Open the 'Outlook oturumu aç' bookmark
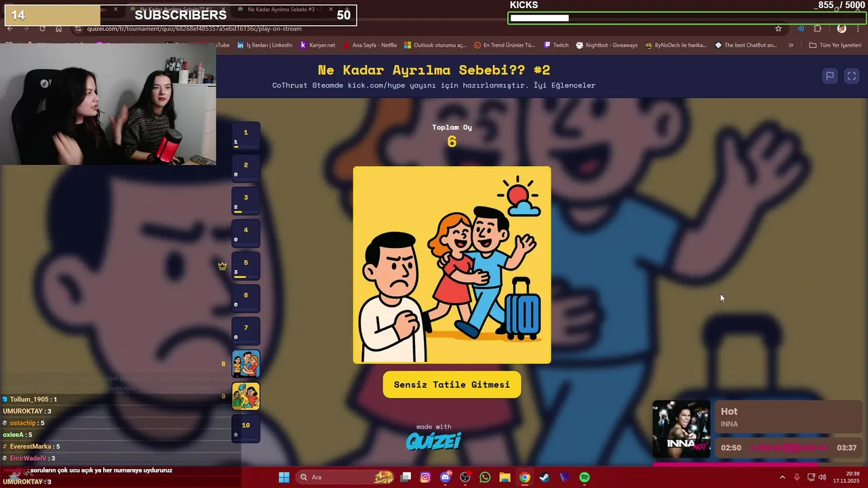Viewport: 868px width, 488px height. [435, 45]
